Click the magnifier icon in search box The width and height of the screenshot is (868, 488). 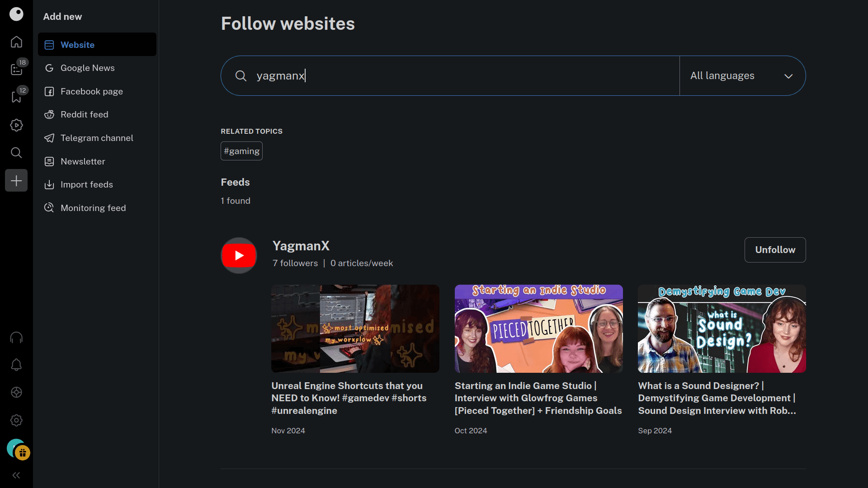(241, 75)
